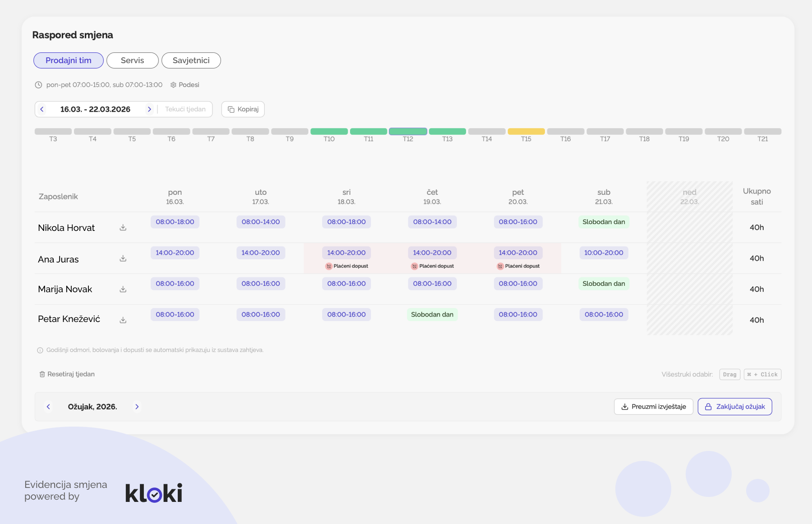Click the Kopiraj copy button
Viewport: 812px width, 524px height.
[243, 109]
